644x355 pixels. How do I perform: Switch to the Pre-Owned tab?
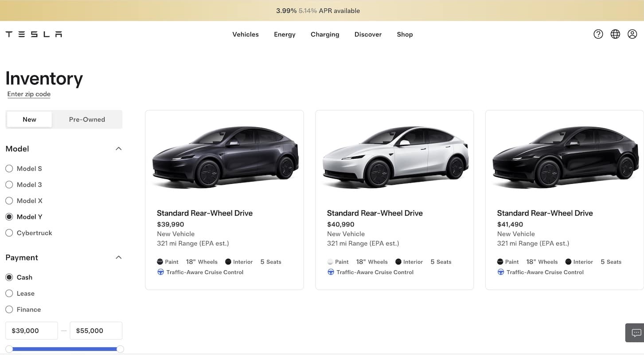coord(87,119)
